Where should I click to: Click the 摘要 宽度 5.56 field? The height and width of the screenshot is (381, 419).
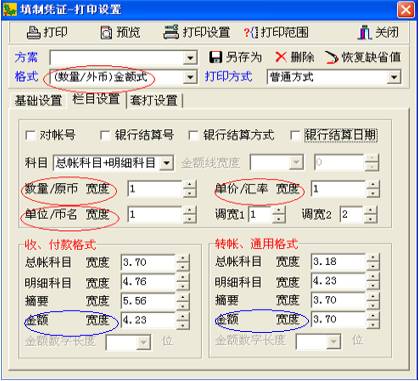point(148,301)
